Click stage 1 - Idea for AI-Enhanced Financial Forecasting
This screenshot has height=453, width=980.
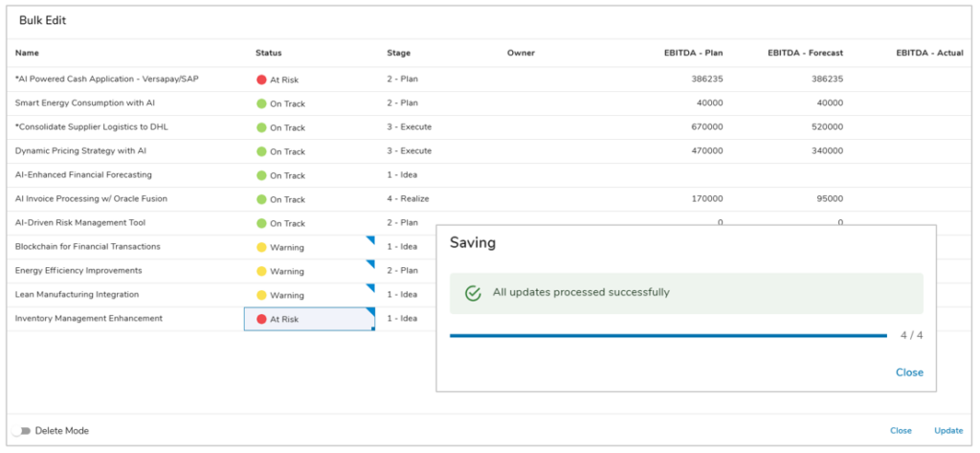pyautogui.click(x=402, y=174)
